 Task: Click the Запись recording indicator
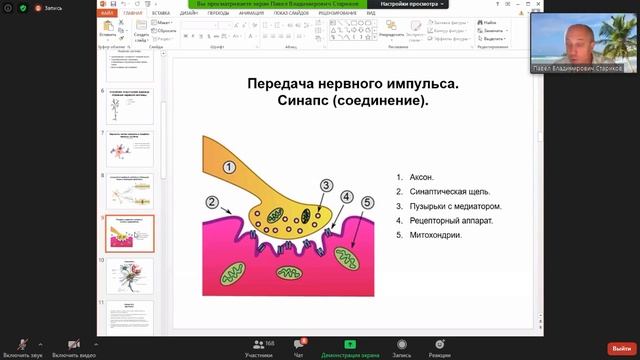pos(49,8)
